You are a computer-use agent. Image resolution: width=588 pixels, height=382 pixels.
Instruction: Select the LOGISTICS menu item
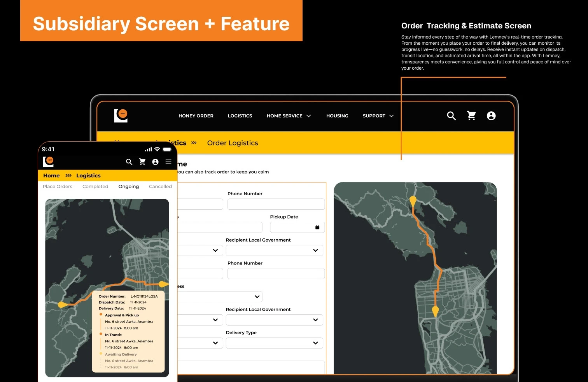point(240,116)
